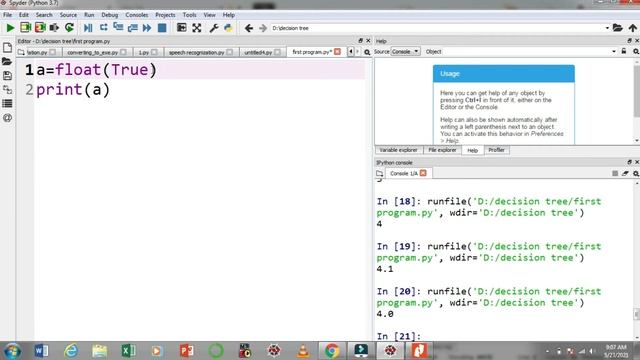The width and height of the screenshot is (640, 360).
Task: Open the Tools menu
Action: pyautogui.click(x=189, y=15)
